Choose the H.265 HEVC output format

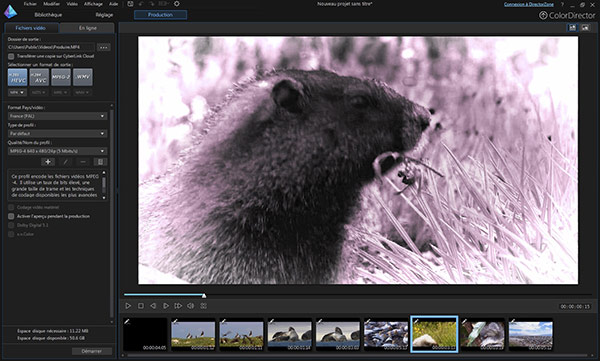[x=18, y=77]
